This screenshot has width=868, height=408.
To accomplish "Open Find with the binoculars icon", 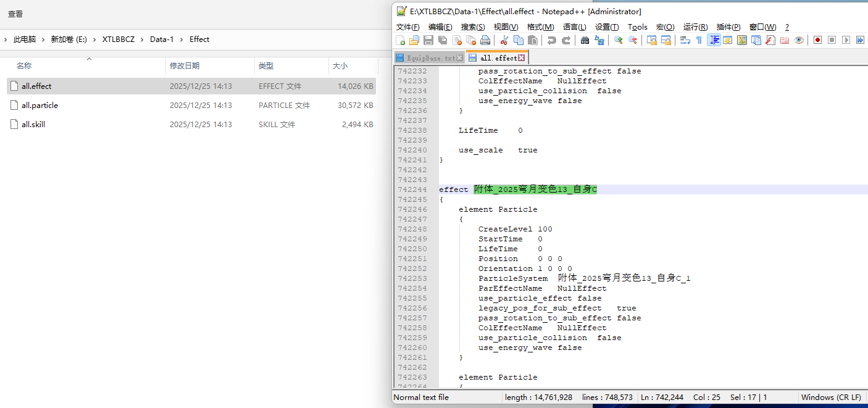I will tap(585, 40).
